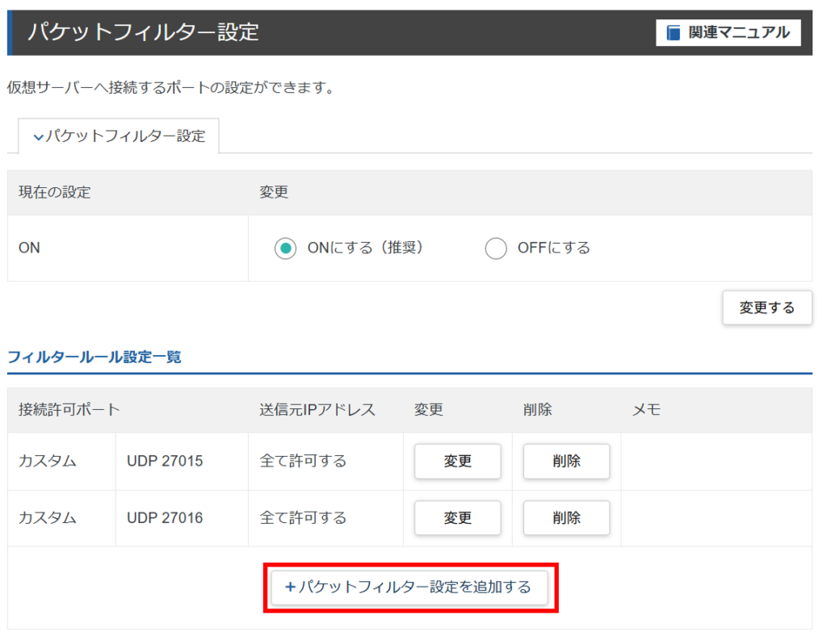Collapse the パケットフィルター設定 chevron arrow
This screenshot has width=827, height=644.
pos(37,136)
